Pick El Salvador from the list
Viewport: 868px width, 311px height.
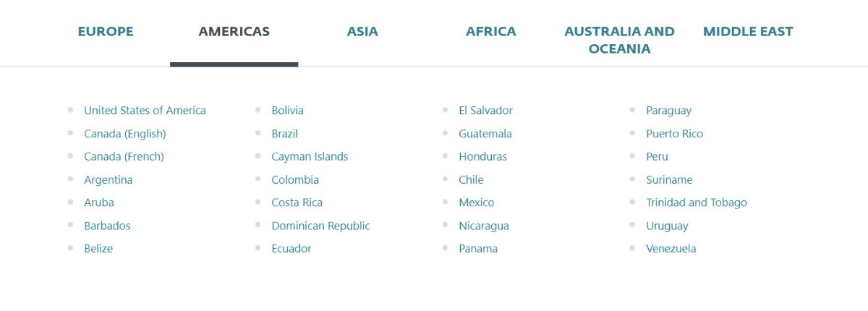[x=485, y=111]
